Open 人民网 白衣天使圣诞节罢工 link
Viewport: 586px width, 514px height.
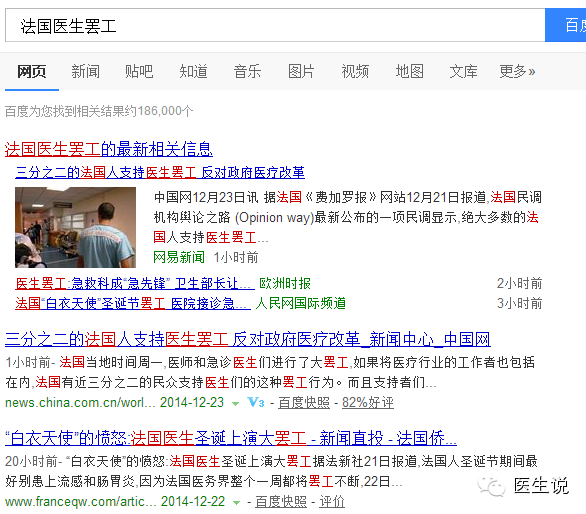(x=133, y=303)
